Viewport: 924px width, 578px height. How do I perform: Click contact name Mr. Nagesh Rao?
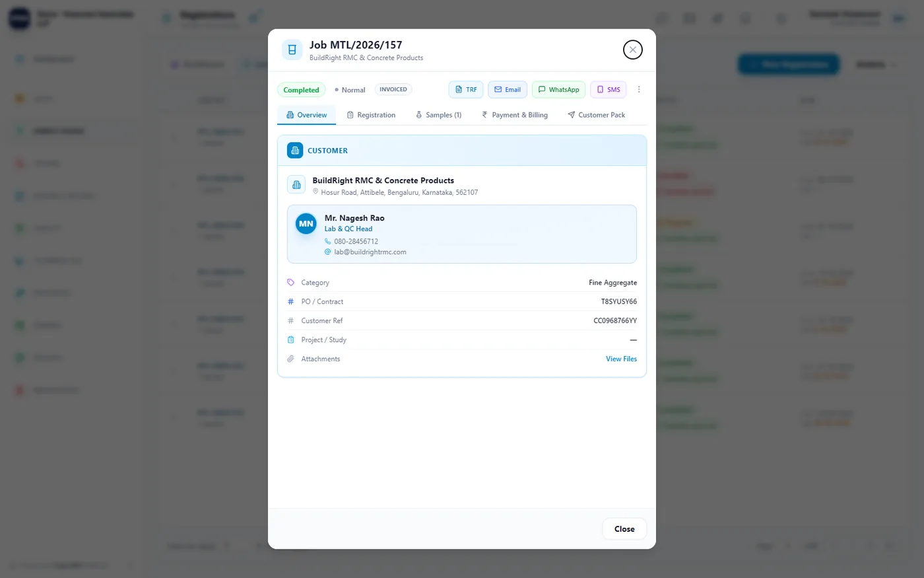[354, 218]
